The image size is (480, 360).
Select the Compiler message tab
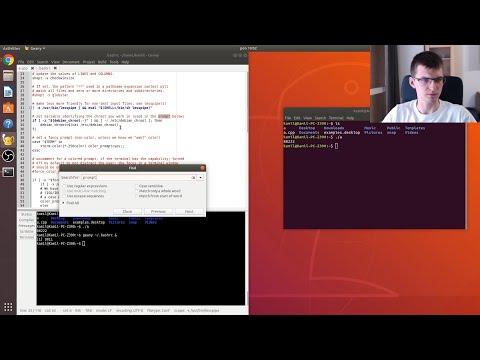coord(27,220)
